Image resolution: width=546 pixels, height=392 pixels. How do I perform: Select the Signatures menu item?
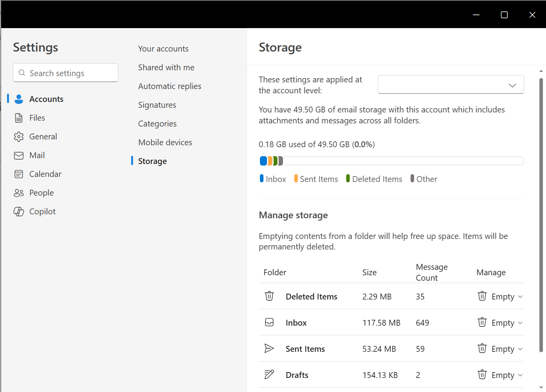(157, 105)
